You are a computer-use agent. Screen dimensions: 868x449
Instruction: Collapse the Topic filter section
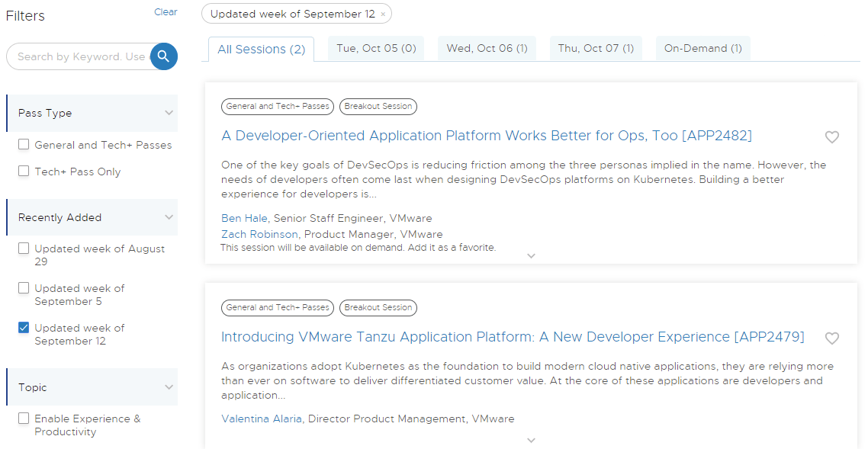[169, 387]
